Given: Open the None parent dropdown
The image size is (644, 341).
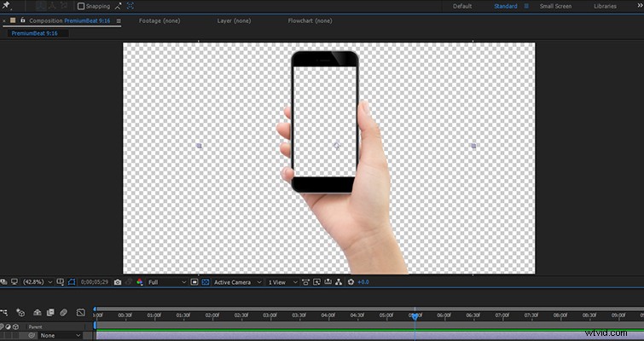Looking at the screenshot, I should 60,336.
